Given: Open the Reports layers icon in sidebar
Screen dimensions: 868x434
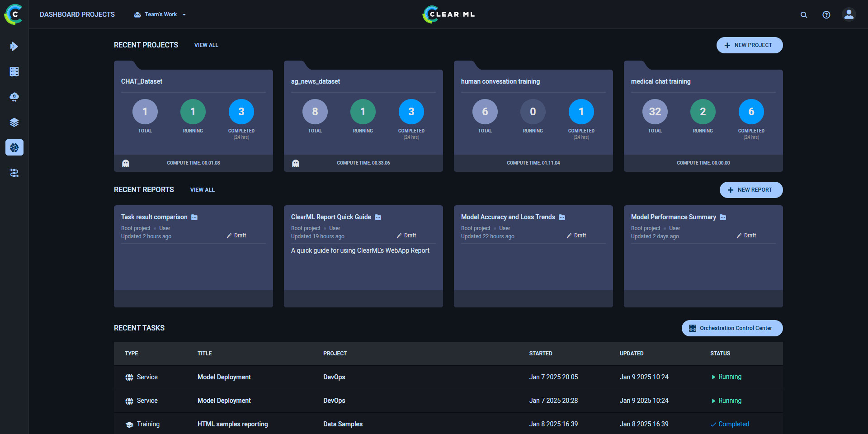Looking at the screenshot, I should pyautogui.click(x=14, y=122).
